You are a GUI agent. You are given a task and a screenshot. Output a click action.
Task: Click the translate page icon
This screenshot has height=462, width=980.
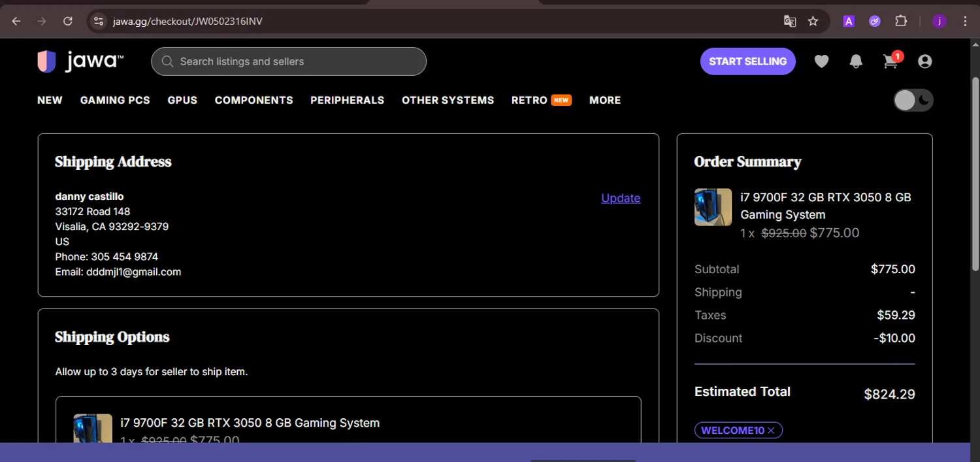790,21
